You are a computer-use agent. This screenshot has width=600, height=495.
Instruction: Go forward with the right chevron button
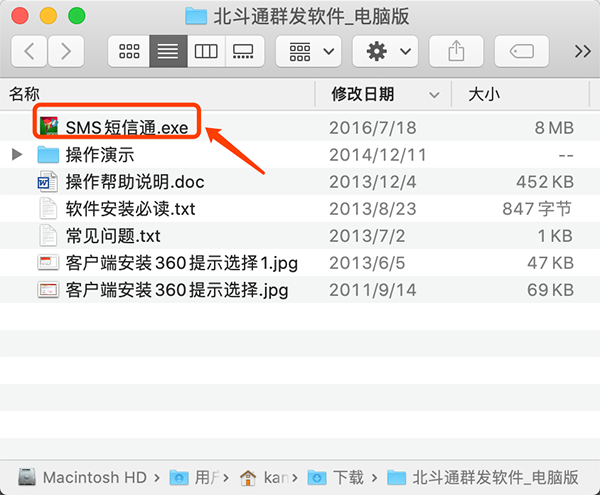pos(66,51)
